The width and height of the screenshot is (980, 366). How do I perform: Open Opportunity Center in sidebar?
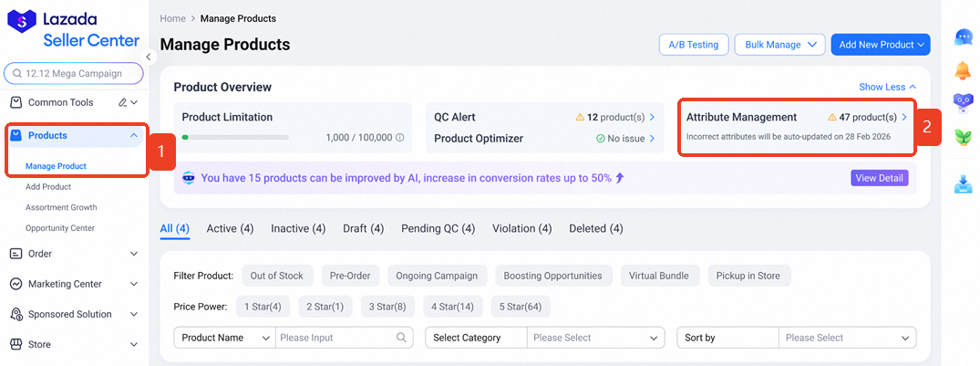pyautogui.click(x=60, y=228)
